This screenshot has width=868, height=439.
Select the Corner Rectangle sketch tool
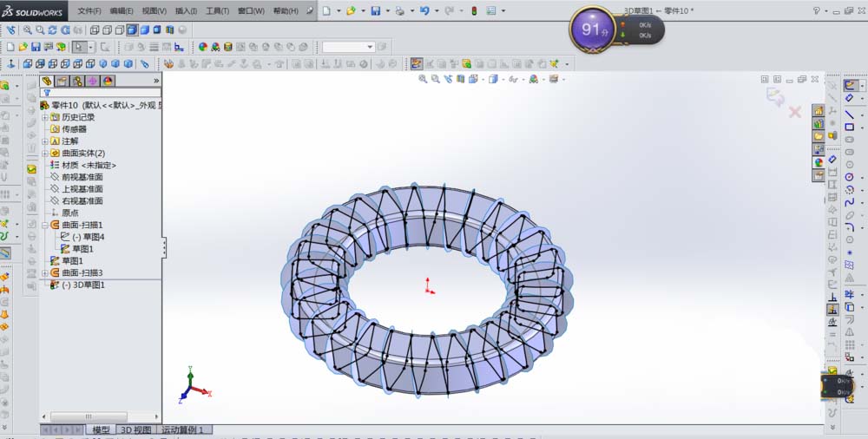[x=849, y=127]
